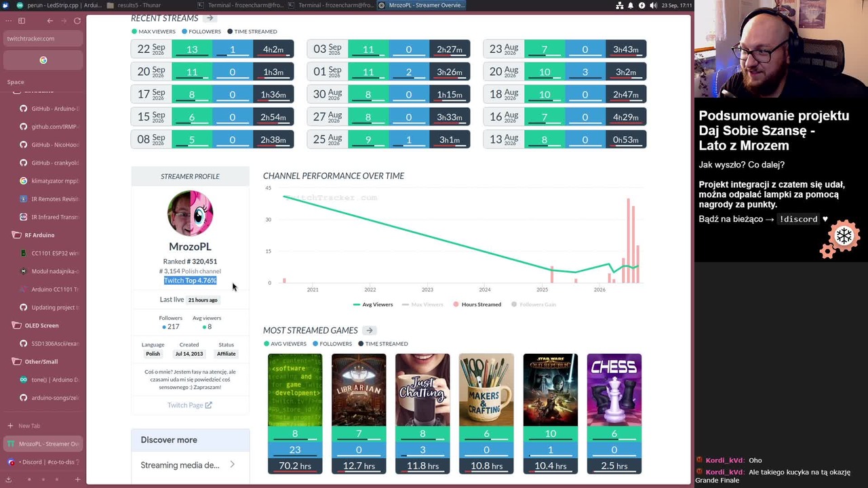Open Most Streamed Games arrow button
This screenshot has height=488, width=868.
(369, 330)
